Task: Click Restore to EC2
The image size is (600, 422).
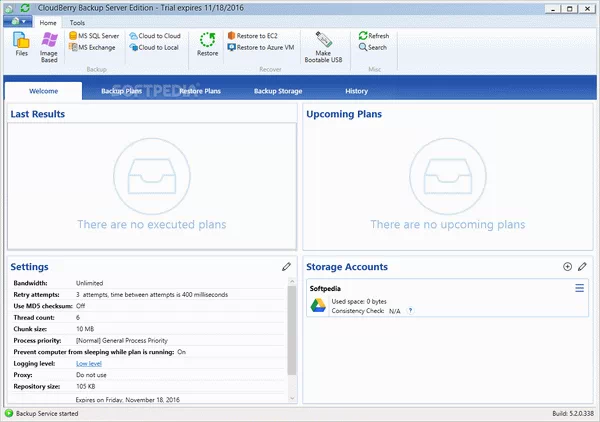Action: pos(252,35)
